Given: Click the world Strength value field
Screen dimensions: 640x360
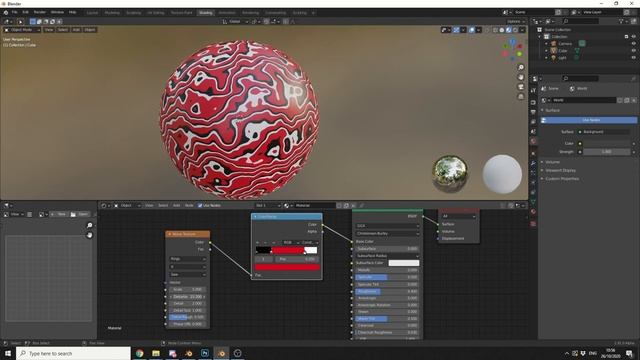Looking at the screenshot, I should [607, 152].
